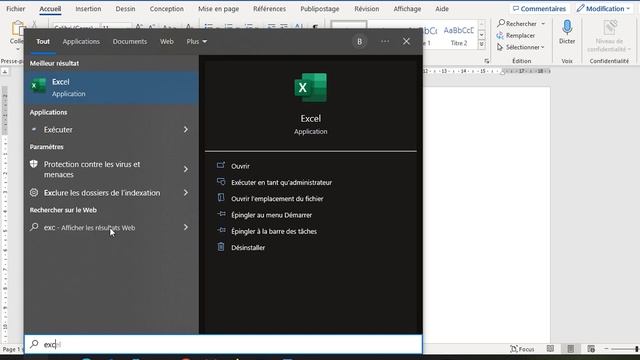Screen dimensions: 640x360
Task: Open the Dessin ribbon tab
Action: tap(125, 9)
